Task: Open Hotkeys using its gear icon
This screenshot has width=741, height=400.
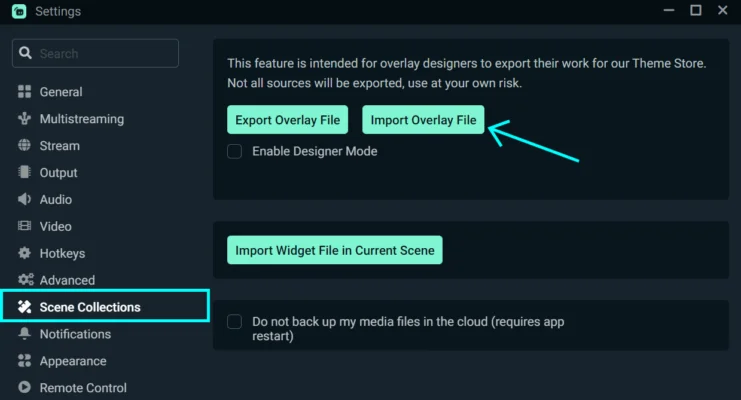Action: tap(25, 254)
